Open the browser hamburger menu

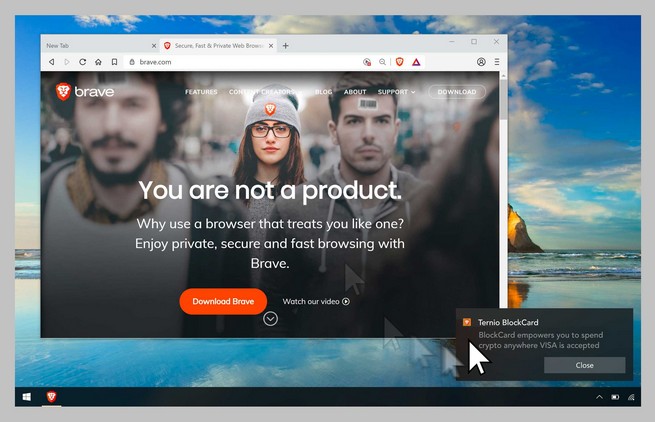(x=497, y=62)
